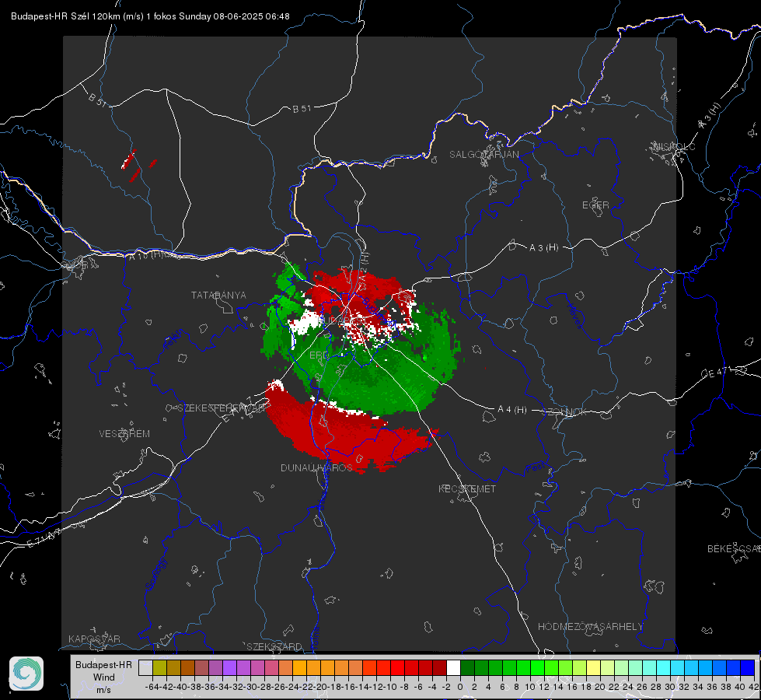Select the SZÉKESFEHÉRVÁR city label

pyautogui.click(x=222, y=408)
